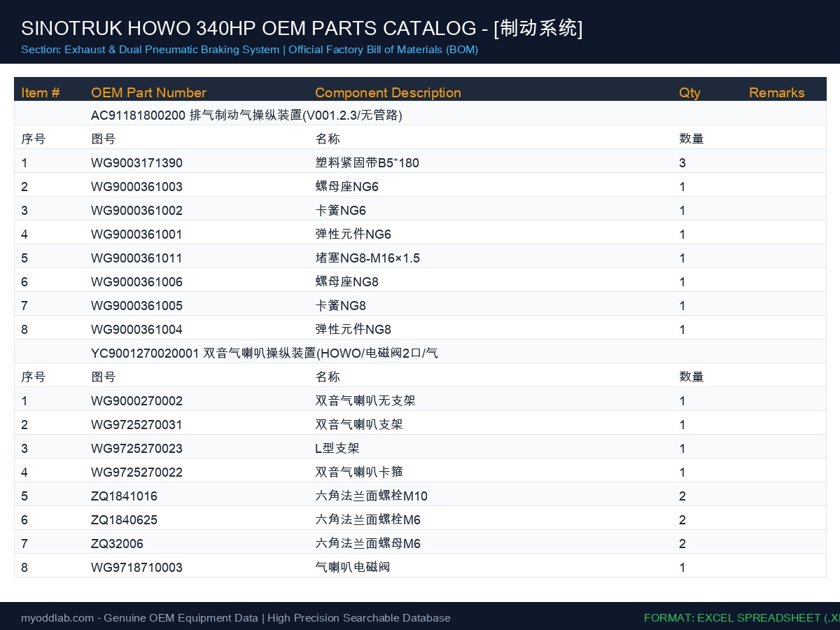The height and width of the screenshot is (630, 840).
Task: Select description 卡簧NG6
Action: [x=340, y=211]
